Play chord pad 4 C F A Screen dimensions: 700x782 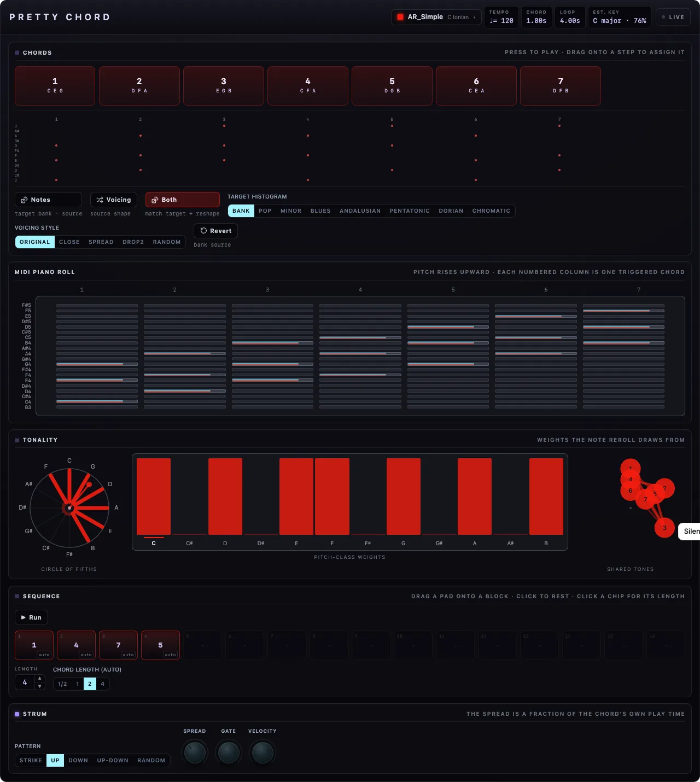click(x=308, y=86)
